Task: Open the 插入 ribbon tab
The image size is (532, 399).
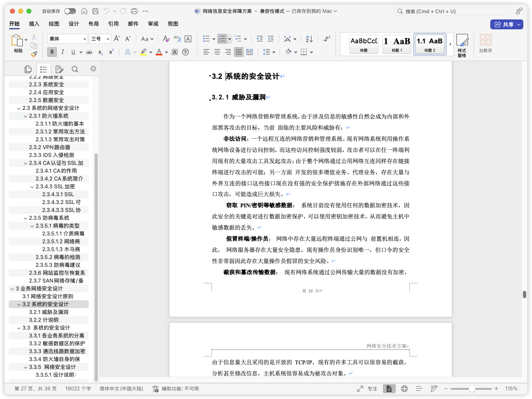Action: pyautogui.click(x=34, y=24)
